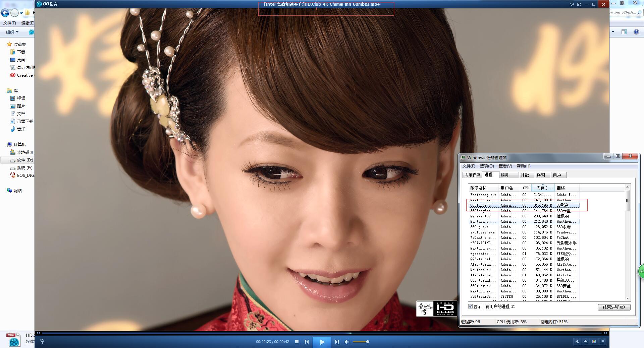
Task: Switch to the 应用程序 tab
Action: 472,175
